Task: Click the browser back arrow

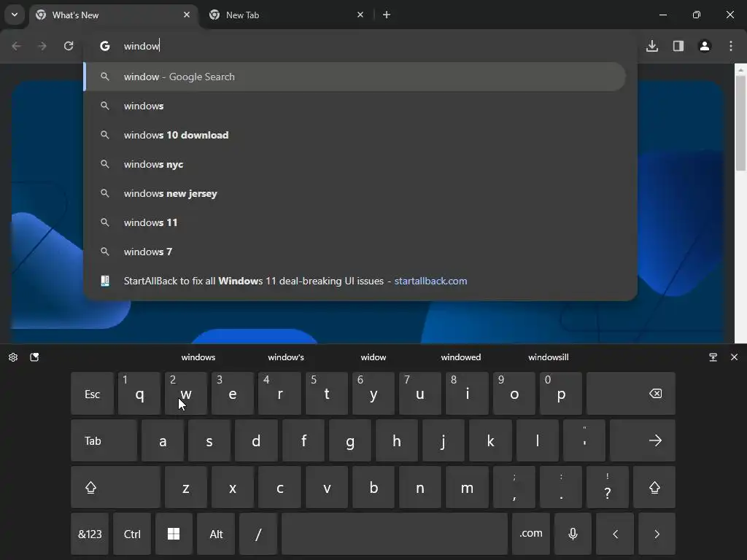Action: pyautogui.click(x=16, y=46)
